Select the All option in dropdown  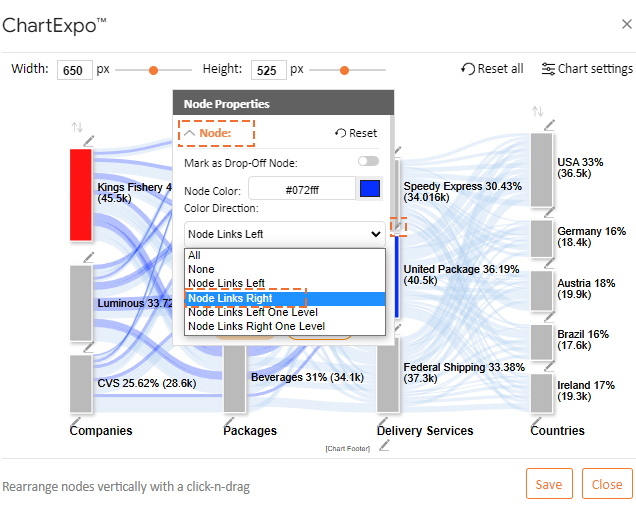[285, 255]
